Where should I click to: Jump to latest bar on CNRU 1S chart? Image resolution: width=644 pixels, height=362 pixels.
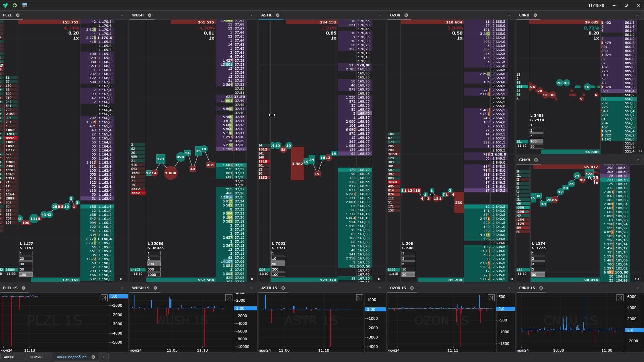pos(620,298)
